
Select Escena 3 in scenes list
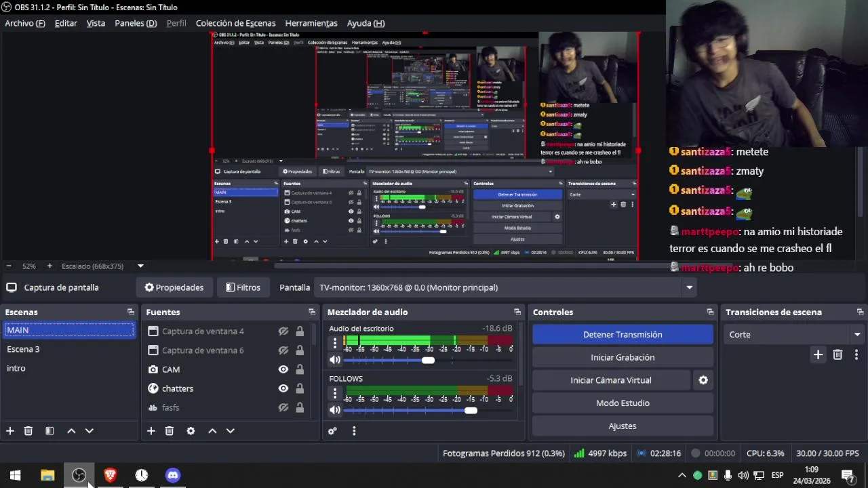(x=69, y=349)
